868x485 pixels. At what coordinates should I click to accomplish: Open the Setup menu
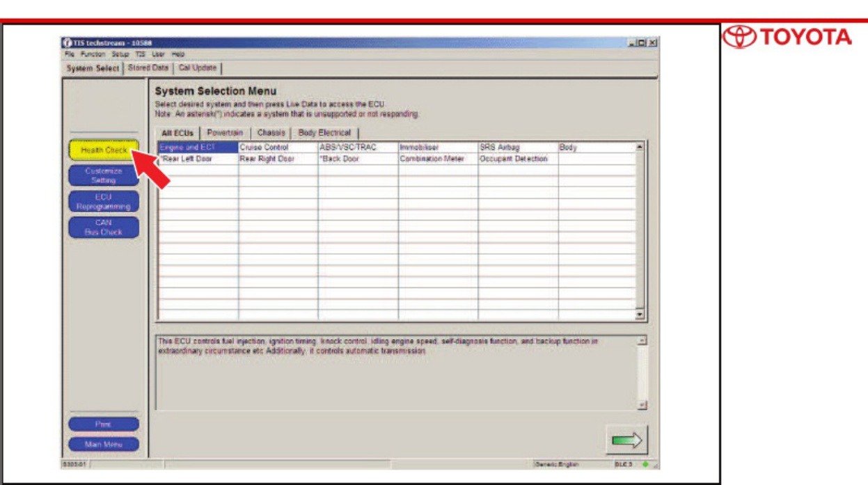[120, 54]
